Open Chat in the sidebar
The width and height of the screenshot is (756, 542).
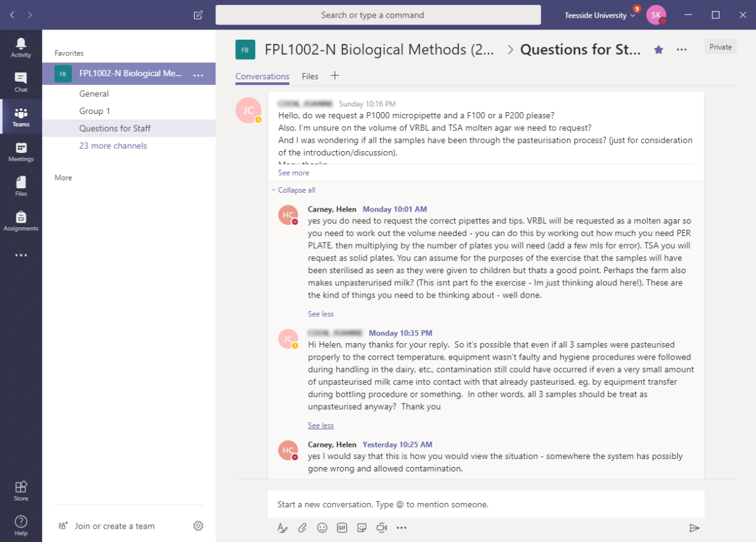(21, 82)
